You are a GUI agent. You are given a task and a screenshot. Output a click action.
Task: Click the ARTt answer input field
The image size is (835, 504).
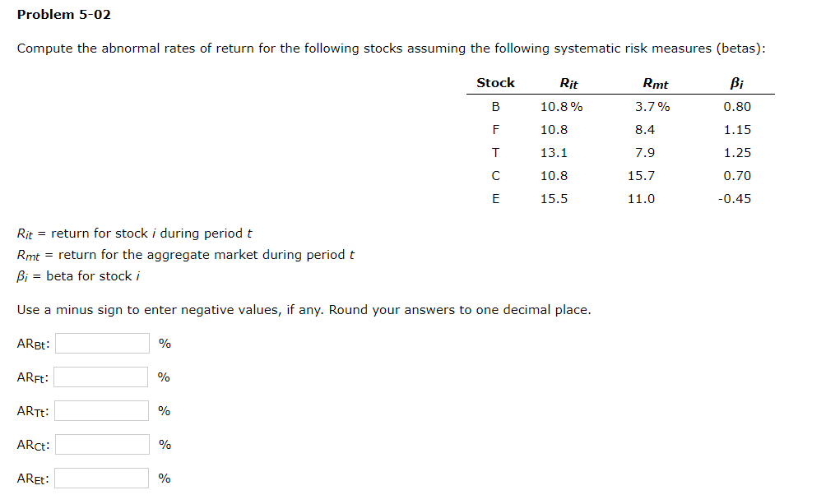point(101,410)
